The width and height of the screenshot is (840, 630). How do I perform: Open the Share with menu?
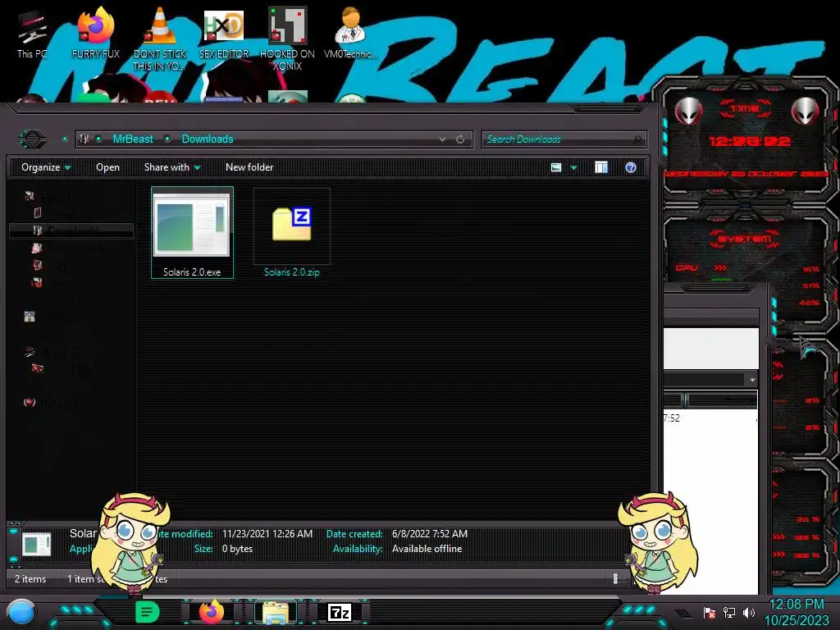pyautogui.click(x=172, y=167)
